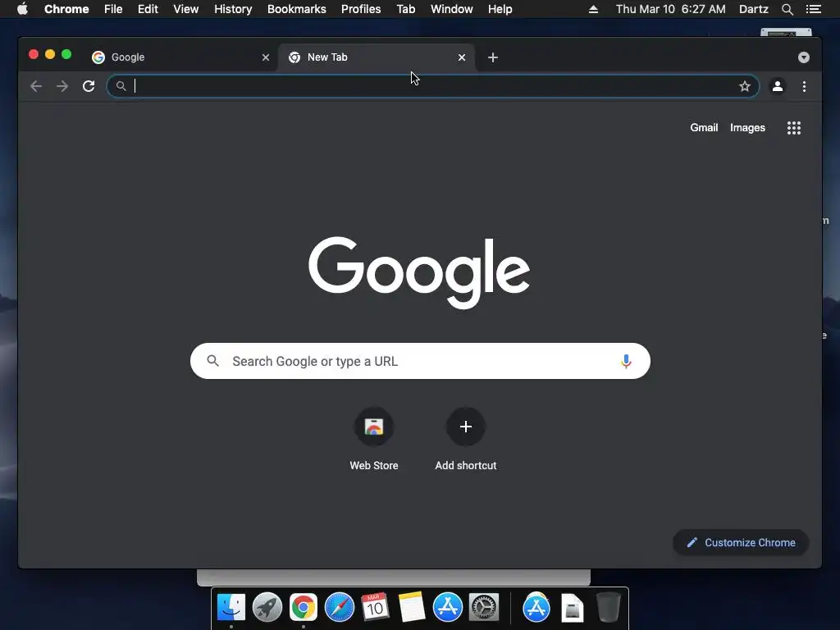Open Launchpad from the dock
The height and width of the screenshot is (630, 840).
click(267, 607)
